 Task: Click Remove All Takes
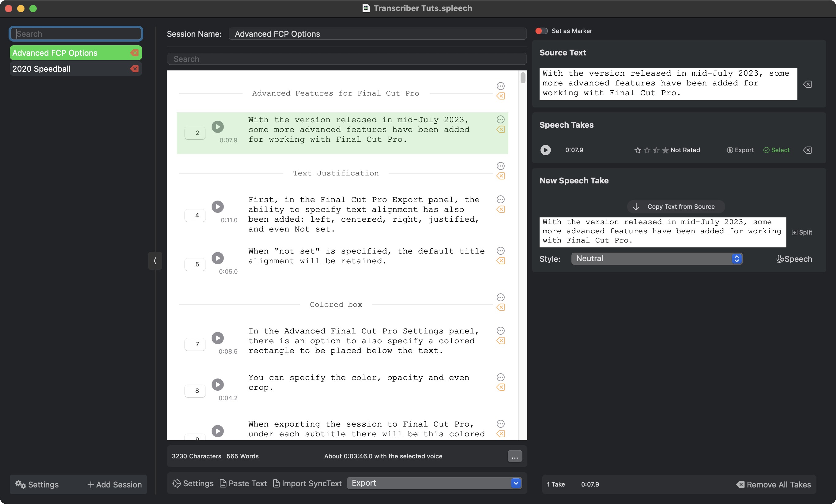[773, 484]
